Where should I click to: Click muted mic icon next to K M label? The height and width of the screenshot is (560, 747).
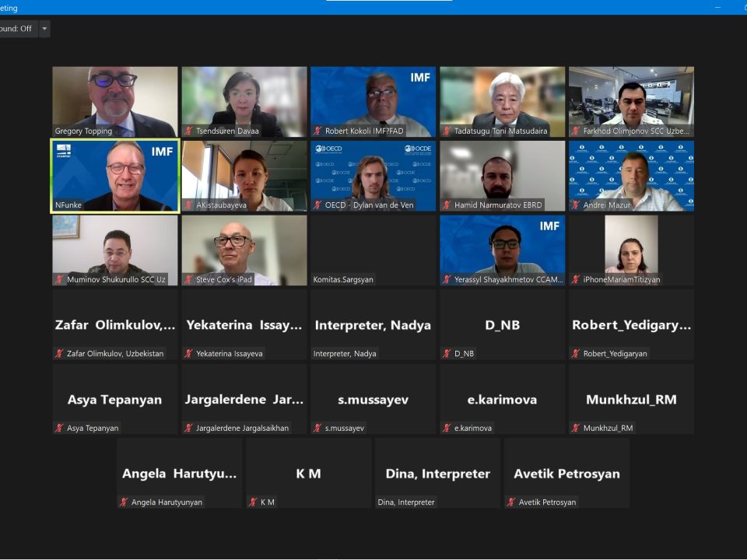tap(253, 502)
